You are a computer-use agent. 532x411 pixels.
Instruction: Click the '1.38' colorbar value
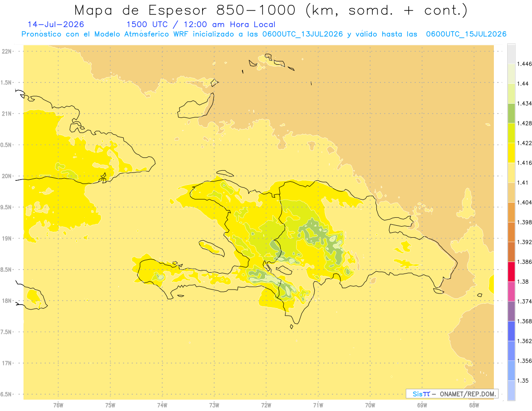pos(524,282)
